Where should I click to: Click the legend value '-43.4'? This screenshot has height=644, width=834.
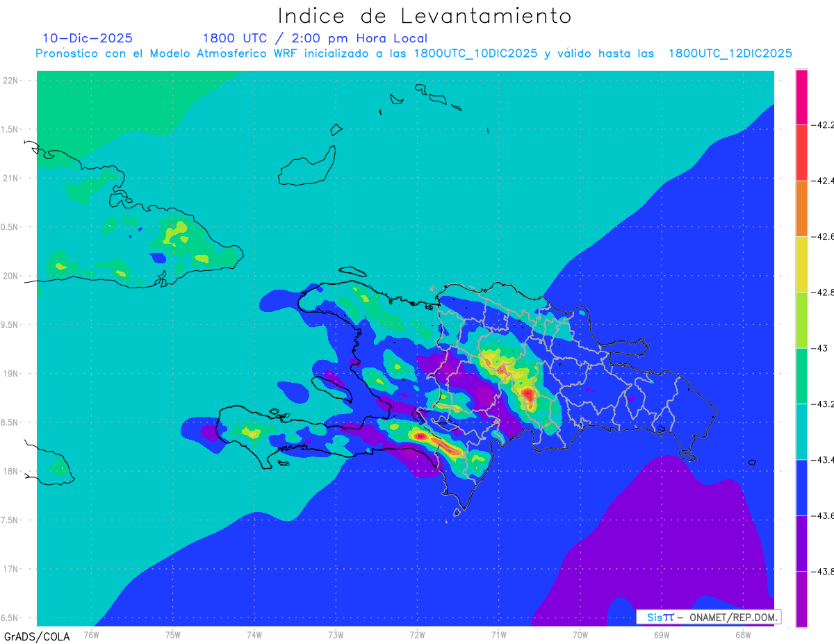coord(823,460)
